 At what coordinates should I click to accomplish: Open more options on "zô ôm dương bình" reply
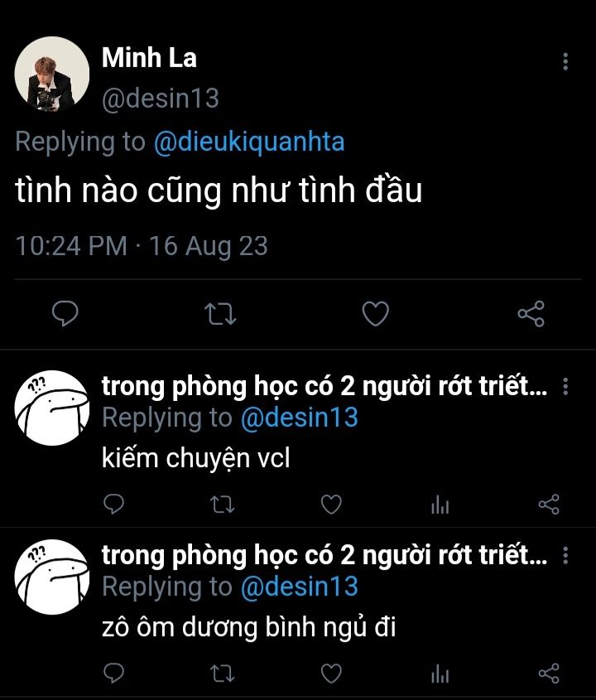tap(565, 556)
